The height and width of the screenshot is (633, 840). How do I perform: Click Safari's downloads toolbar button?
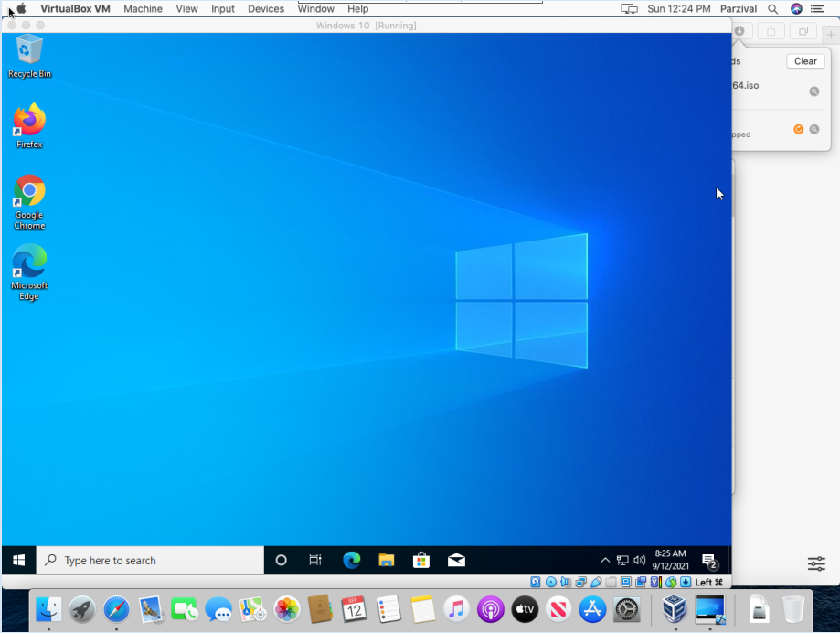(739, 31)
